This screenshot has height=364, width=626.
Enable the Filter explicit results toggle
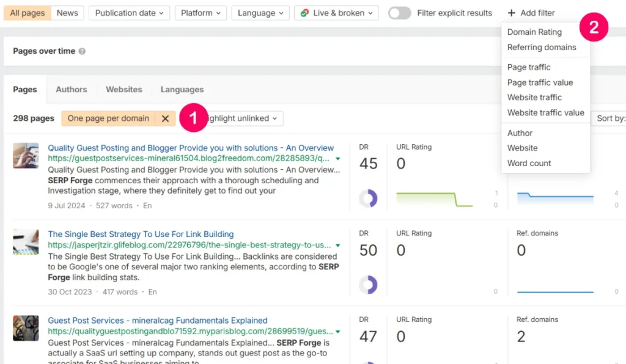coord(399,12)
